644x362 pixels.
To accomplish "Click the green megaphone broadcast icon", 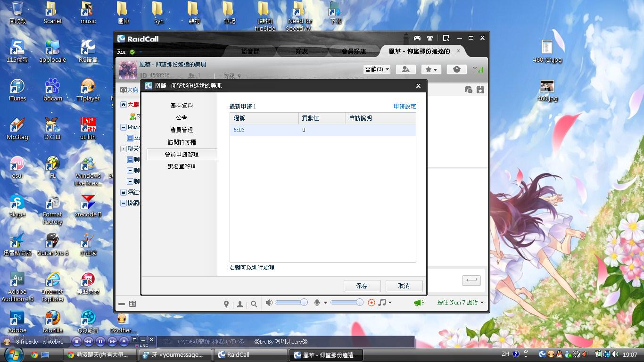I will (419, 303).
